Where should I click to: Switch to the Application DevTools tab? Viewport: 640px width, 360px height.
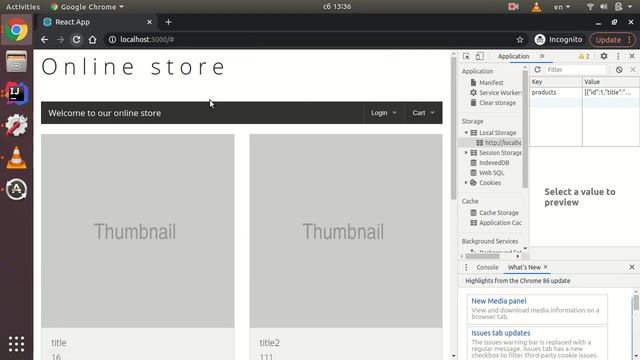(513, 56)
